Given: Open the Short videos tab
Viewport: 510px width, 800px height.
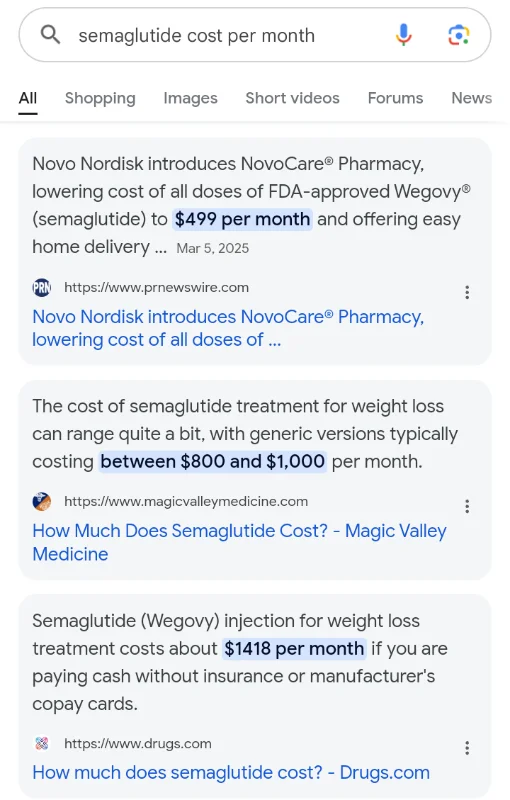Looking at the screenshot, I should point(292,98).
